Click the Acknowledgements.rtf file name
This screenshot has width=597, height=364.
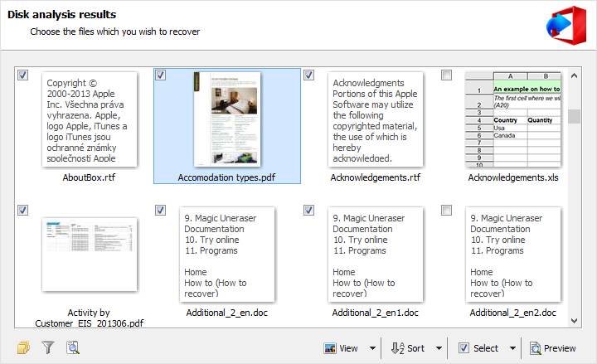click(376, 177)
